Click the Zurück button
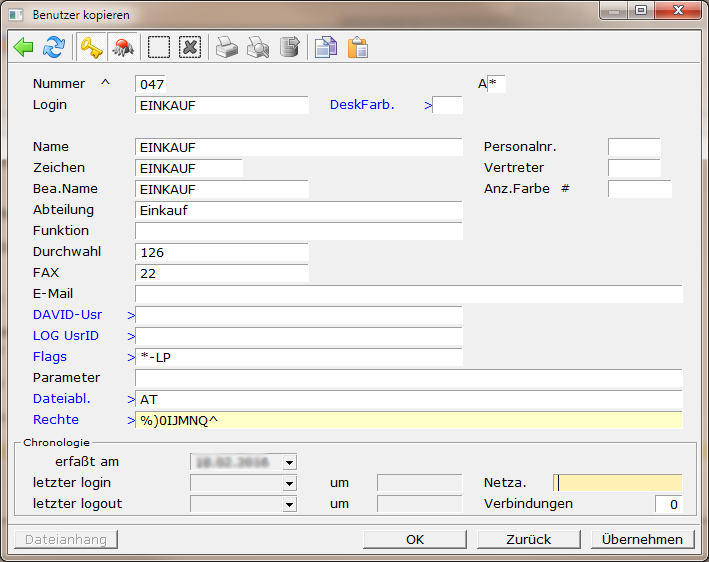This screenshot has height=562, width=709. pyautogui.click(x=528, y=539)
